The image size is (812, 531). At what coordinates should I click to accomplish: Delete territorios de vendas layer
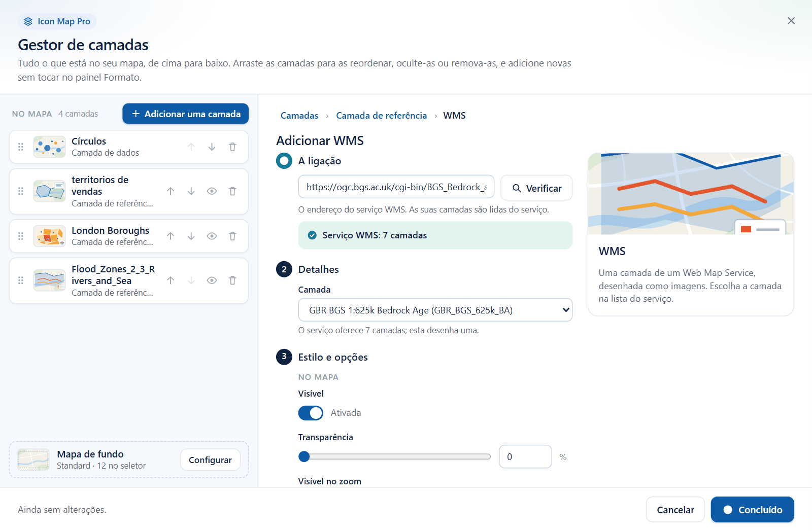coord(232,191)
